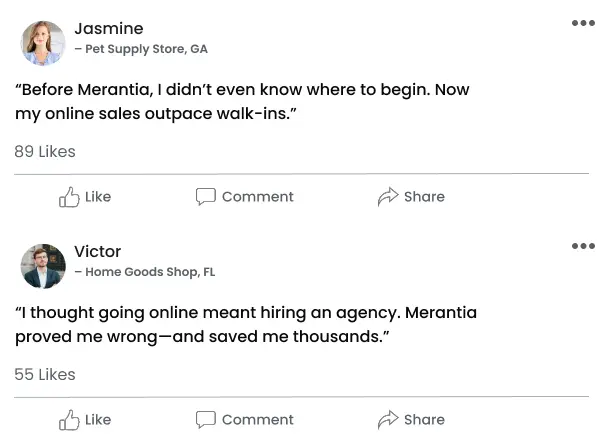Open Jasmine's profile via her name
Viewport: 605px width, 446px height.
[109, 28]
